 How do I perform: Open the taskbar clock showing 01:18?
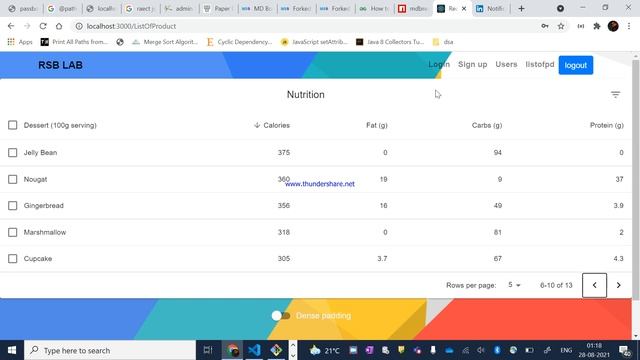pyautogui.click(x=593, y=350)
